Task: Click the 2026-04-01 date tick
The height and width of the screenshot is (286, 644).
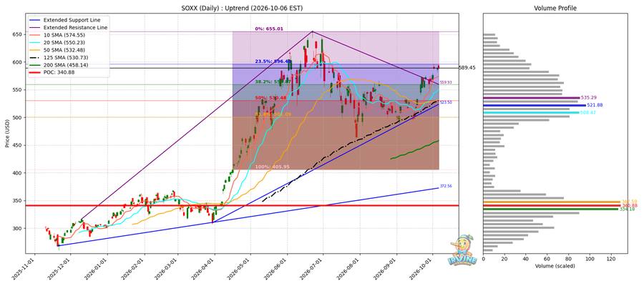Action: coord(205,268)
